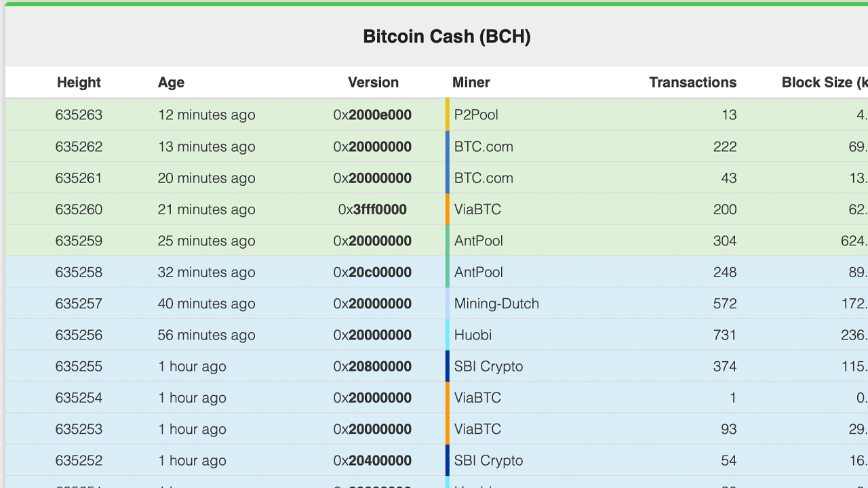Open block height 635252
The height and width of the screenshot is (488, 868).
[79, 460]
